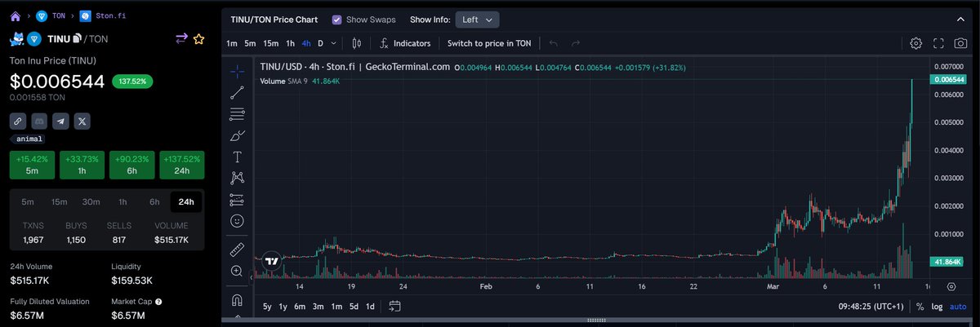Undo the last chart action
Viewport: 980px width, 327px height.
[554, 43]
